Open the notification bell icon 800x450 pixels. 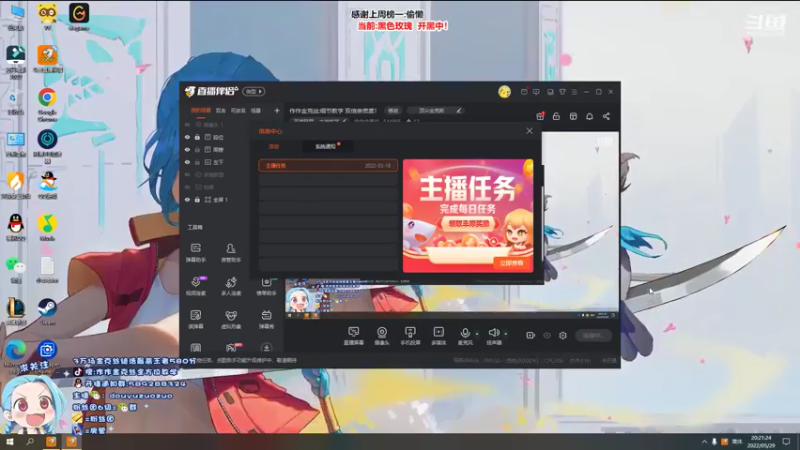coord(589,116)
